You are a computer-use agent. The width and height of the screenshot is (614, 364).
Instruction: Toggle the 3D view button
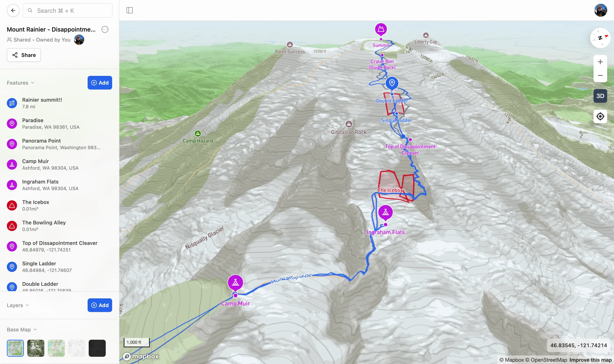point(600,96)
